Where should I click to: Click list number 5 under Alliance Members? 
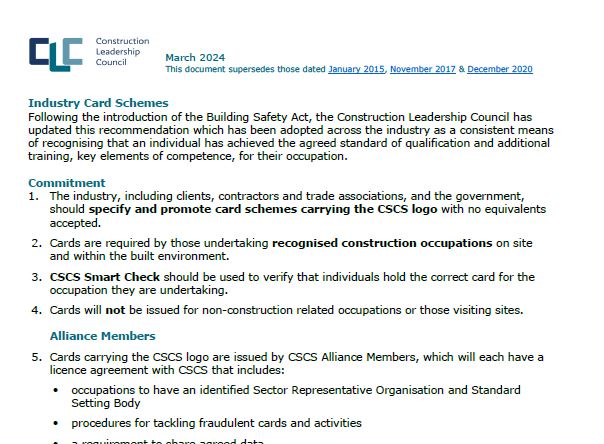pos(33,357)
